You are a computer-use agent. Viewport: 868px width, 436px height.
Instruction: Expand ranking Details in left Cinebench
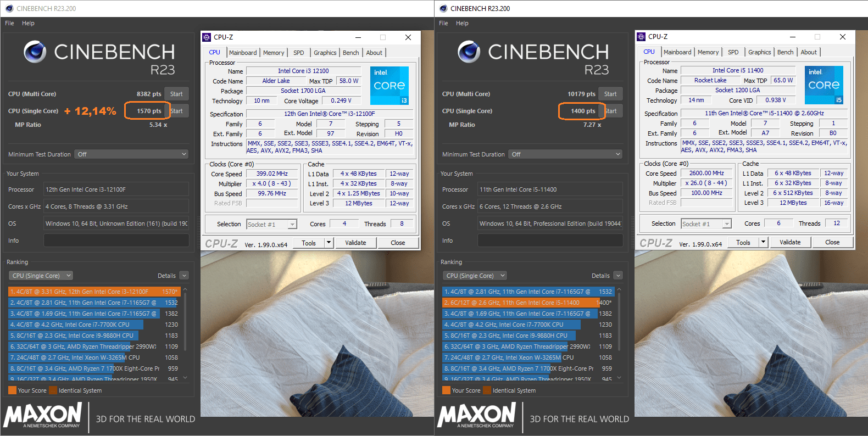[184, 276]
